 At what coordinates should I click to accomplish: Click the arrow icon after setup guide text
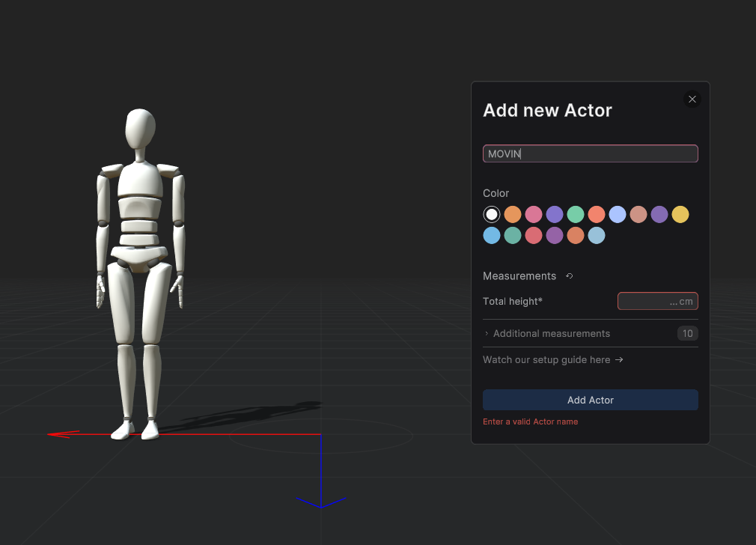619,360
